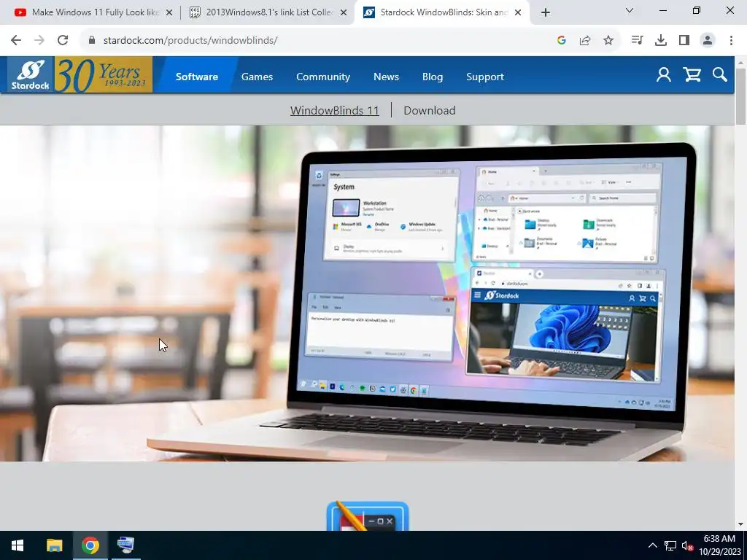Open the Chrome profile avatar
This screenshot has height=560, width=747.
[708, 41]
